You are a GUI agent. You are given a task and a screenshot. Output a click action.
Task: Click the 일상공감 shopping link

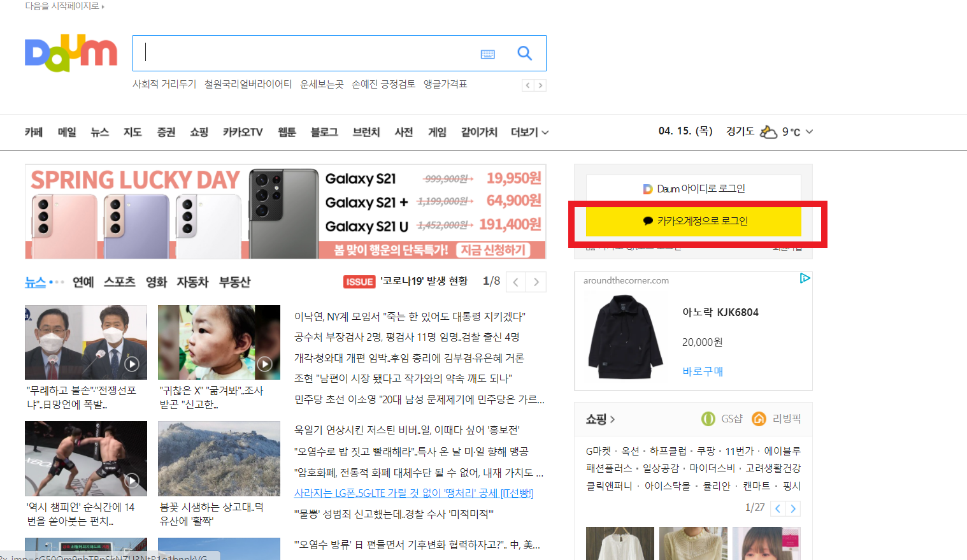coord(661,468)
